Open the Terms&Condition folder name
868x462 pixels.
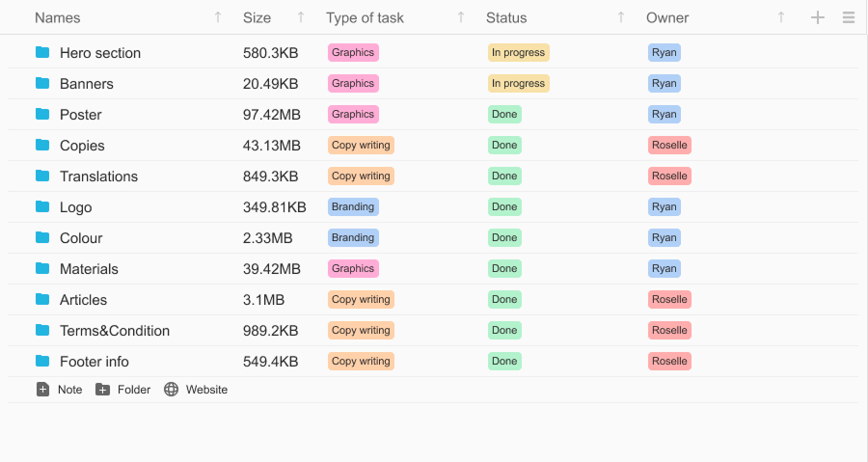[x=115, y=330]
